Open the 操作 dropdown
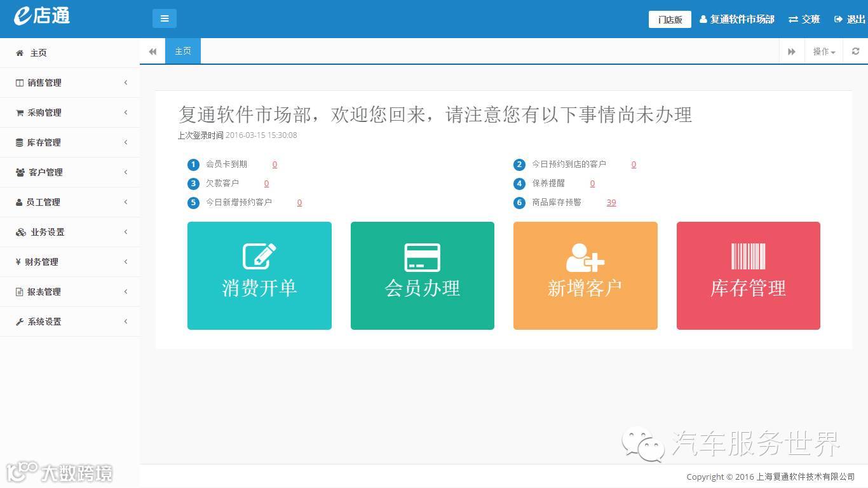Image resolution: width=868 pixels, height=488 pixels. click(824, 51)
